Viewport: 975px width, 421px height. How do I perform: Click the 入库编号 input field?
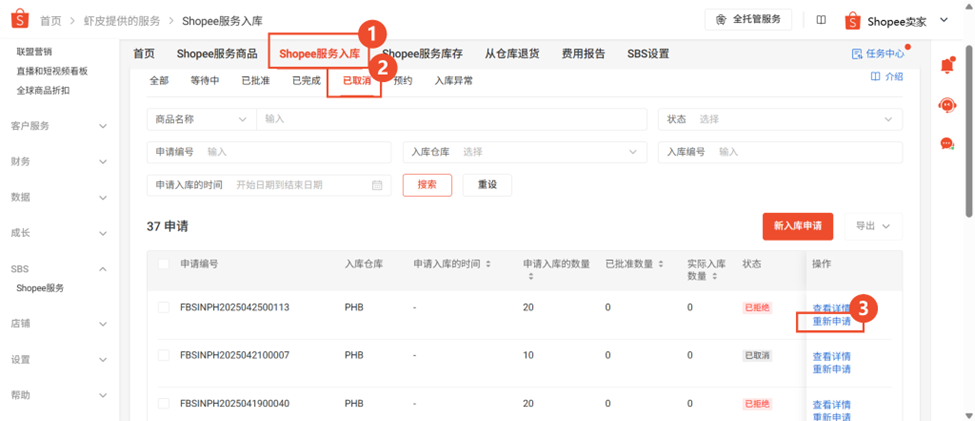tap(780, 152)
